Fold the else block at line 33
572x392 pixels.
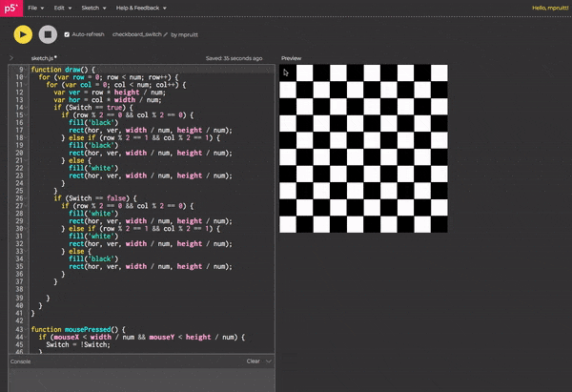point(26,251)
